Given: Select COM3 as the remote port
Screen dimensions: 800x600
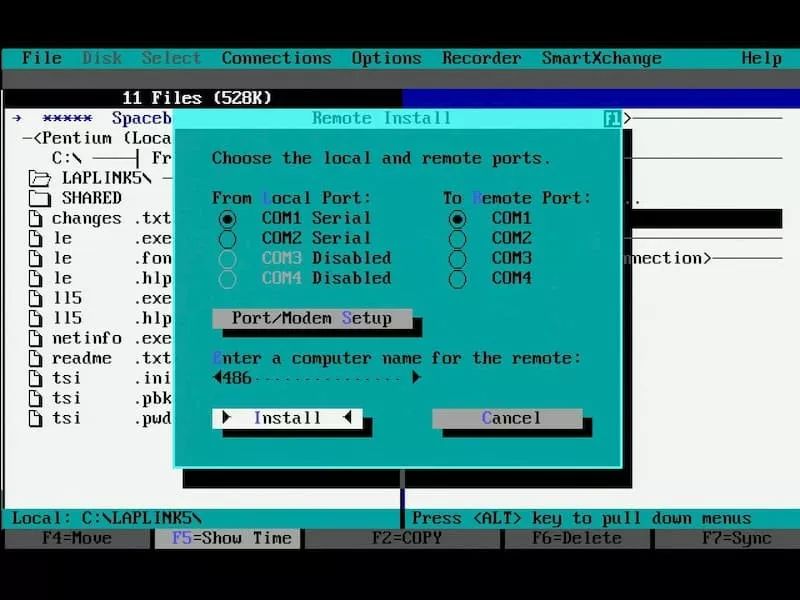Looking at the screenshot, I should (457, 258).
